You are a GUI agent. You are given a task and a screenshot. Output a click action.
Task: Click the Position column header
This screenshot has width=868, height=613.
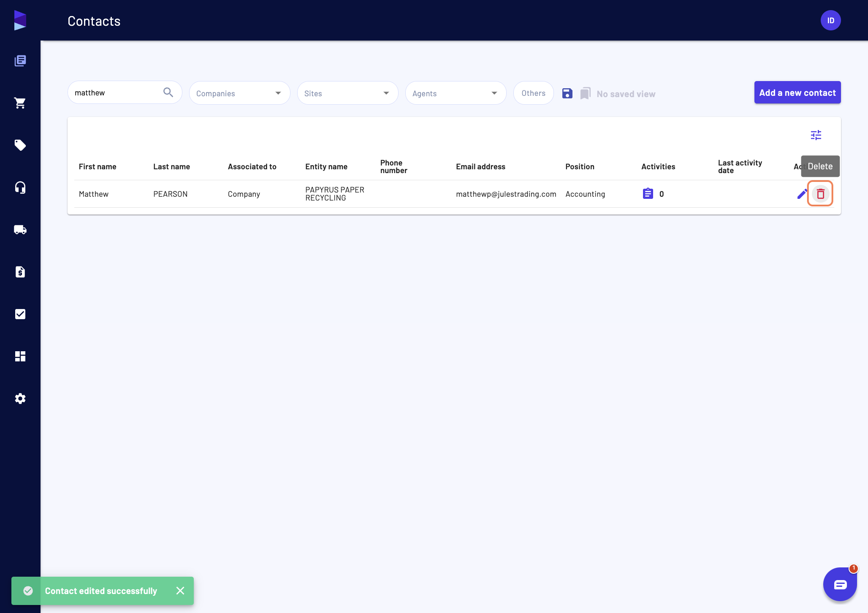click(580, 167)
